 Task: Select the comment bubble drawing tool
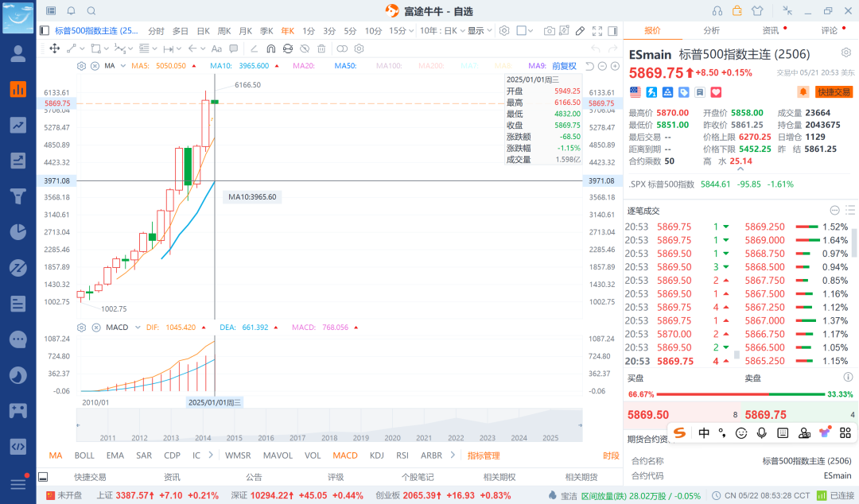click(233, 48)
